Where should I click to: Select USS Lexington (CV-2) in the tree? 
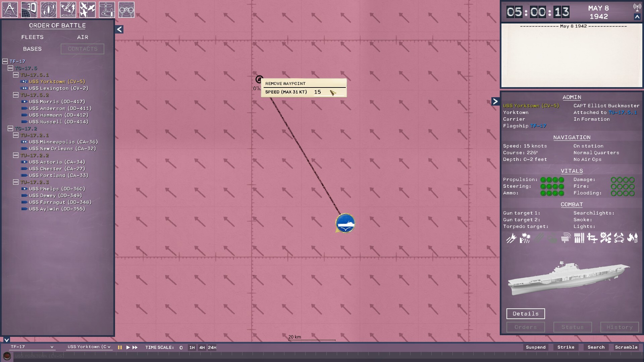[x=58, y=88]
